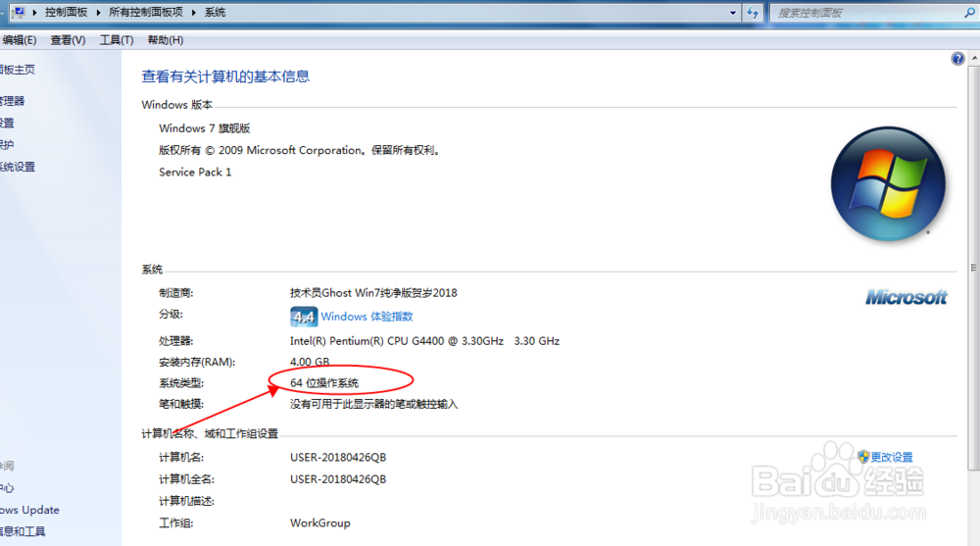The height and width of the screenshot is (546, 980).
Task: Go to 所有控制面板项 breadcrumb
Action: pyautogui.click(x=146, y=13)
